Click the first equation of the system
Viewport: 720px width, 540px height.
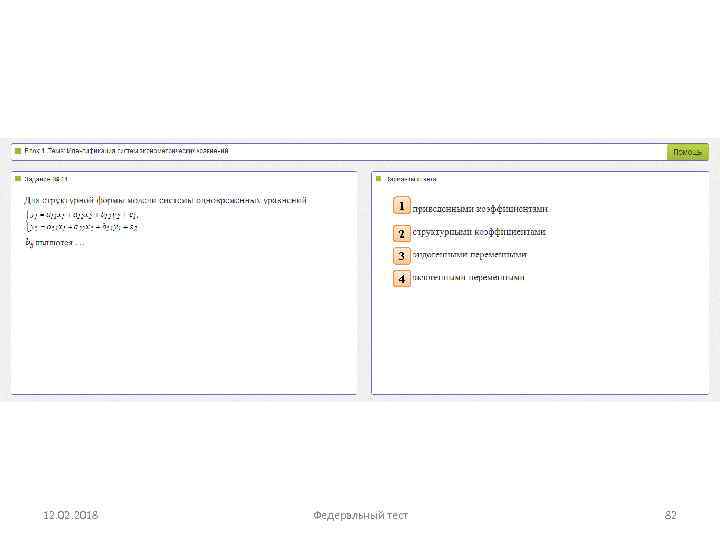(x=82, y=214)
